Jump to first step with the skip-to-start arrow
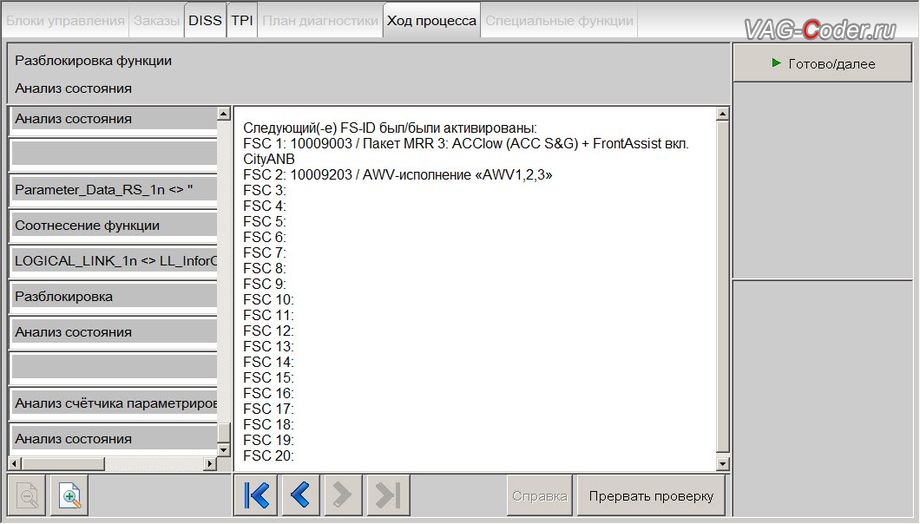The height and width of the screenshot is (524, 920). coord(256,495)
